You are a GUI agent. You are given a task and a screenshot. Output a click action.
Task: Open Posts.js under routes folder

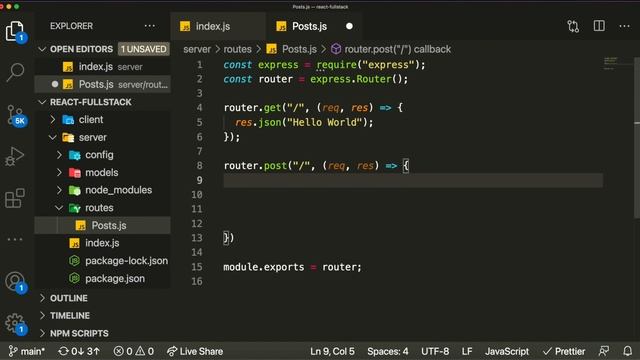click(x=102, y=225)
